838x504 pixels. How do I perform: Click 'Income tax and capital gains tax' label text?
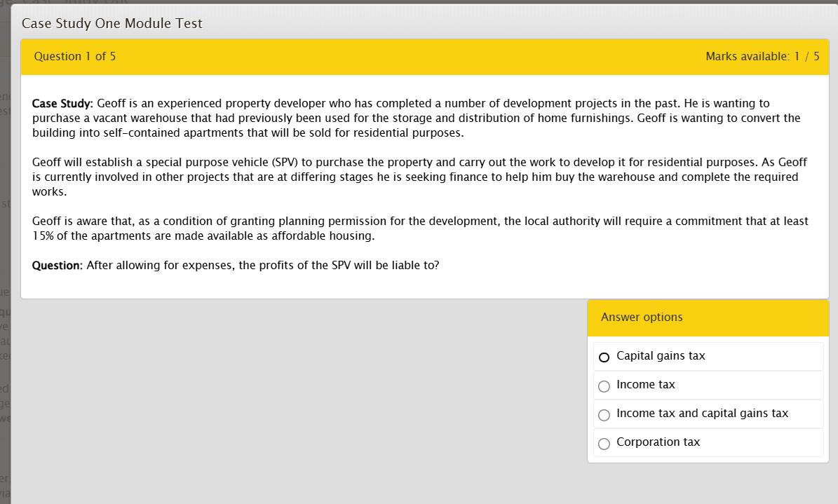pos(702,414)
